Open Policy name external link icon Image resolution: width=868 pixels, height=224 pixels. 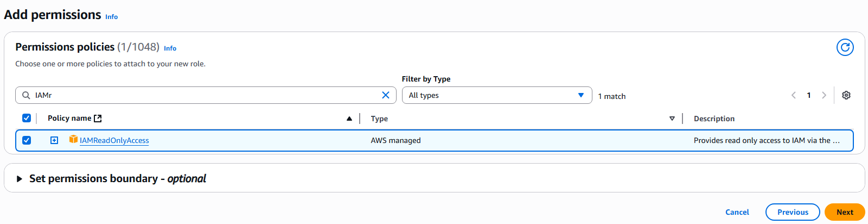click(x=98, y=118)
